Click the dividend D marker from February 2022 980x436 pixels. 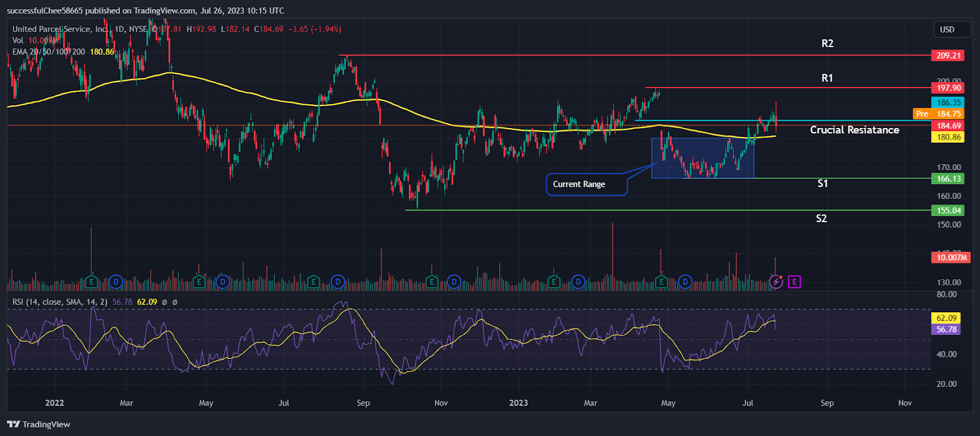click(116, 282)
